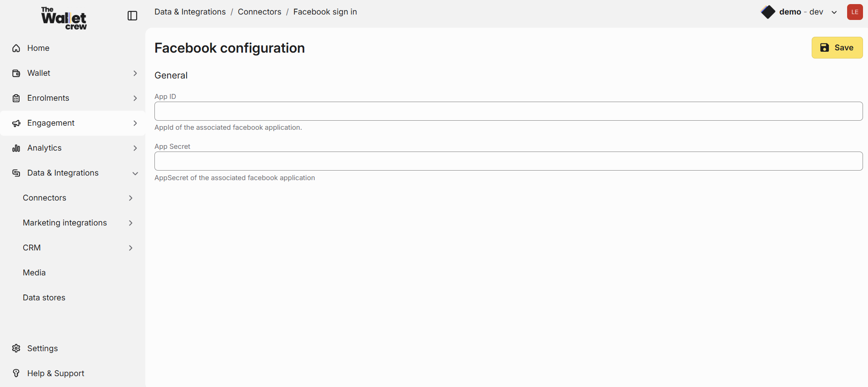Click the Settings gear icon
This screenshot has height=387, width=868.
pyautogui.click(x=16, y=348)
